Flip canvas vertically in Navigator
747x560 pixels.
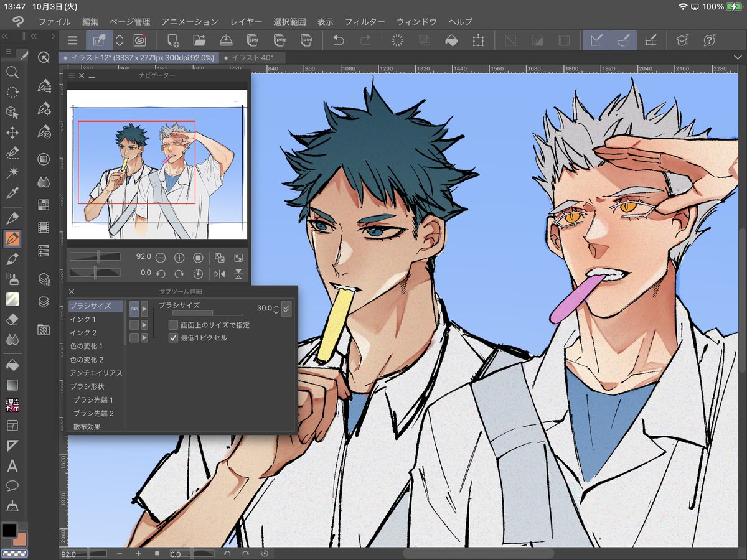(x=238, y=274)
